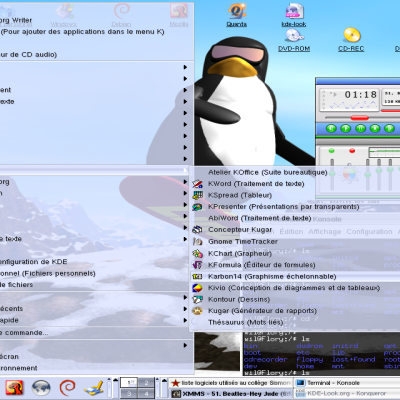Screen dimensions: 400x400
Task: Select the 'org Writer' K menu entry
Action: 16,20
